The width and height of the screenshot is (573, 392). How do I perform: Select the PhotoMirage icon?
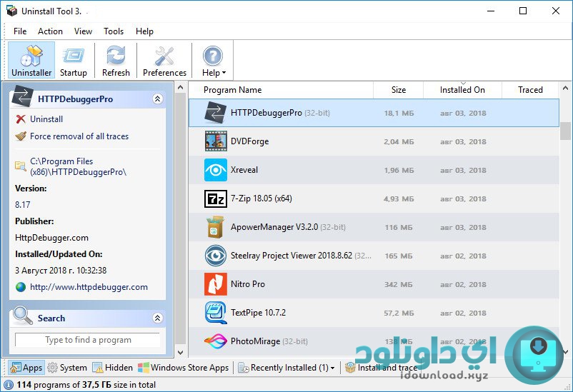pos(216,341)
